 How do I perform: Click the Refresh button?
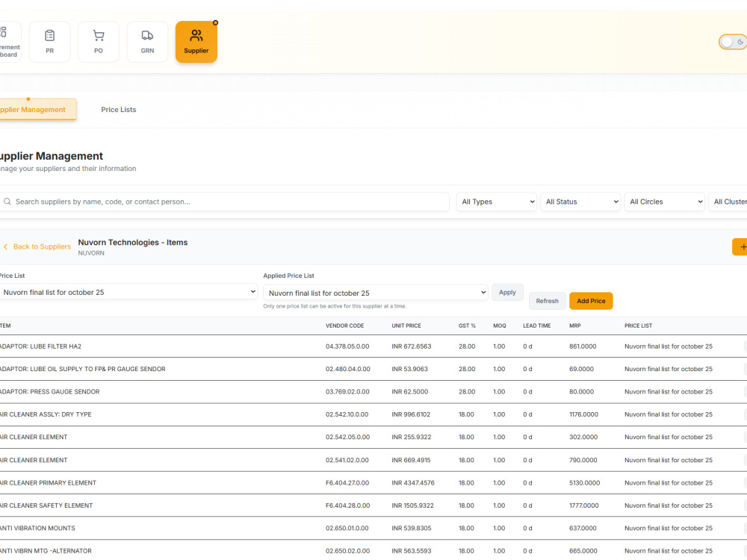coord(547,301)
